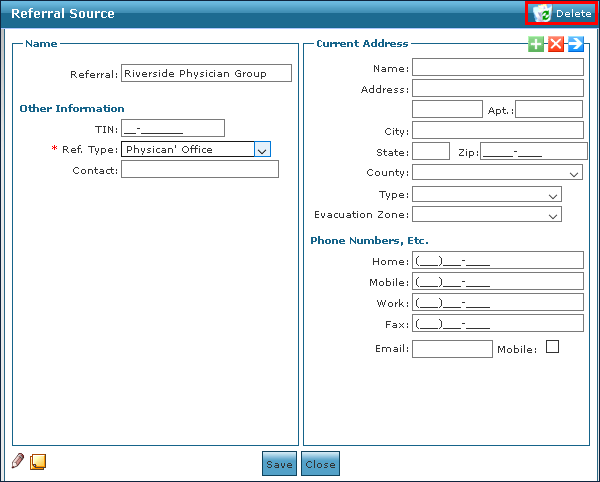
Task: Toggle the Mobile checkbox beside Email
Action: point(552,347)
